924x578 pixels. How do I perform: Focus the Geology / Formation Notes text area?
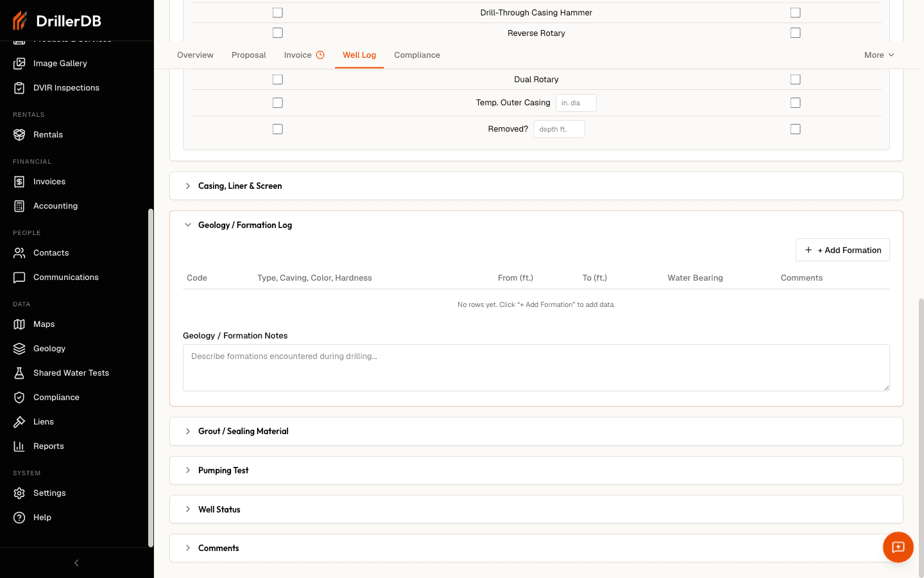(536, 368)
